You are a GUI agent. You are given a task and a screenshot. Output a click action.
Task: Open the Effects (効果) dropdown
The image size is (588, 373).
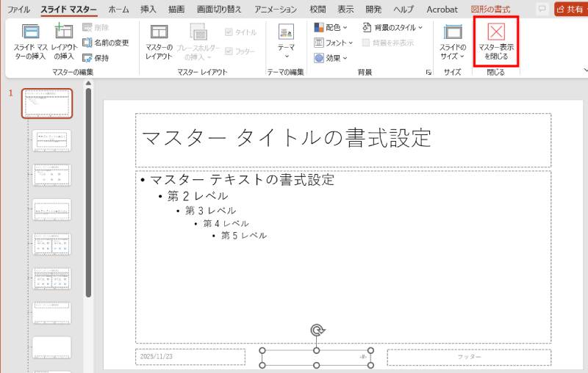(331, 58)
